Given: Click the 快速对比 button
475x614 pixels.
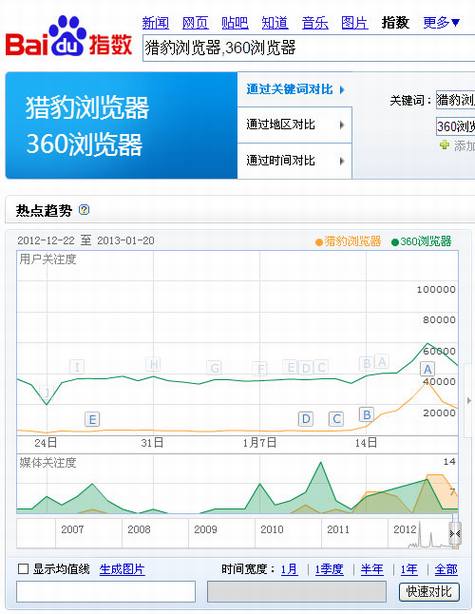Looking at the screenshot, I should point(429,592).
